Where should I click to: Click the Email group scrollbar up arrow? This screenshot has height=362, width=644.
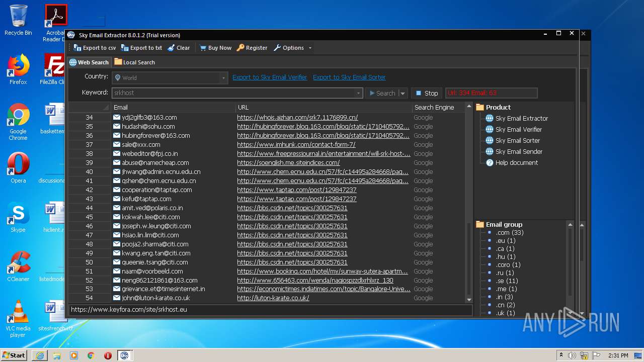[x=570, y=224]
